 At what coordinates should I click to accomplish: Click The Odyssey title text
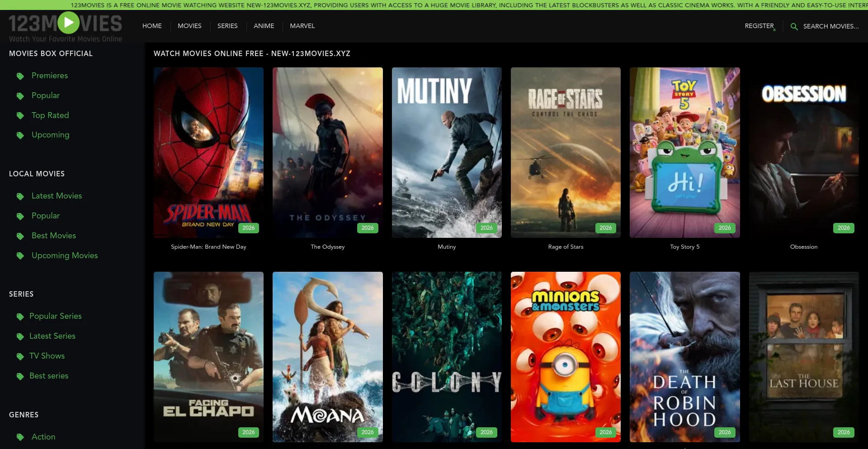[328, 247]
